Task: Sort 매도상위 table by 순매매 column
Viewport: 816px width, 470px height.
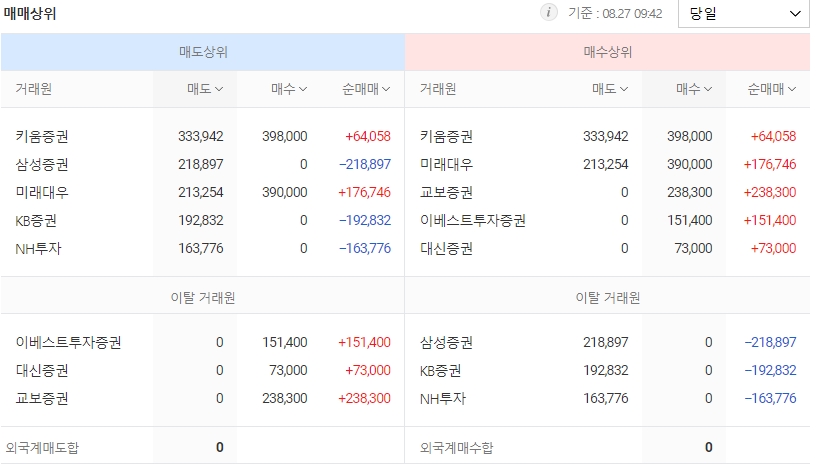Action: 366,89
